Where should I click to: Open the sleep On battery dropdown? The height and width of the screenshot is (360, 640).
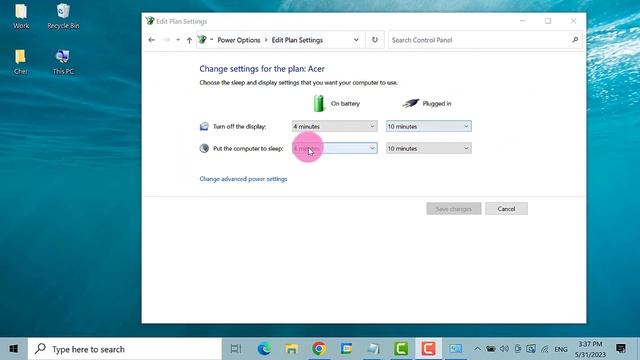click(335, 149)
